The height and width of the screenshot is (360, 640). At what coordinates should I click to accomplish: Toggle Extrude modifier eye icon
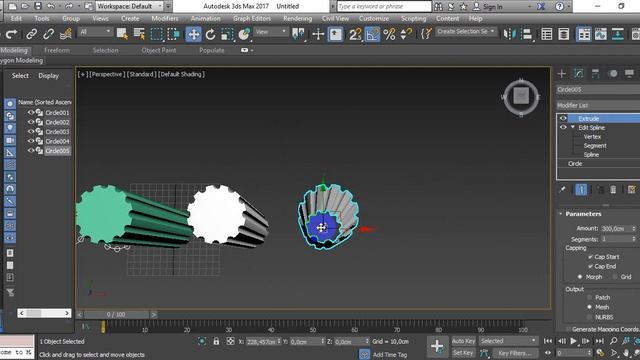pyautogui.click(x=563, y=118)
